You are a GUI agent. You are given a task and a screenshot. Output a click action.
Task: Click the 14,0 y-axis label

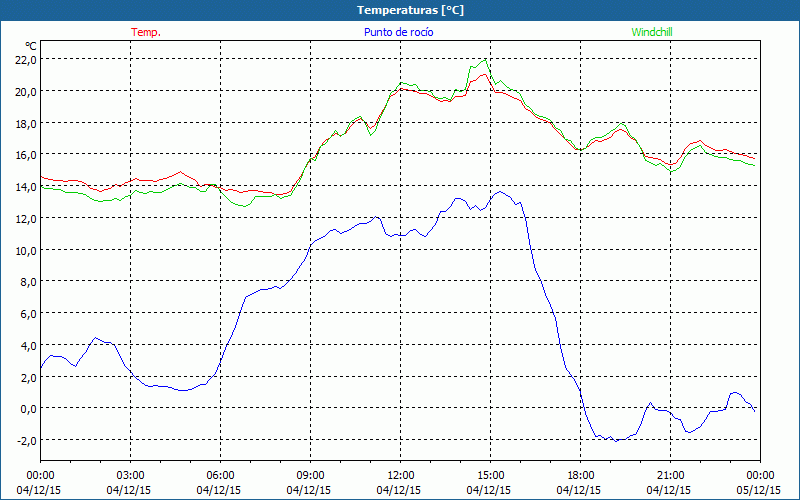point(27,187)
